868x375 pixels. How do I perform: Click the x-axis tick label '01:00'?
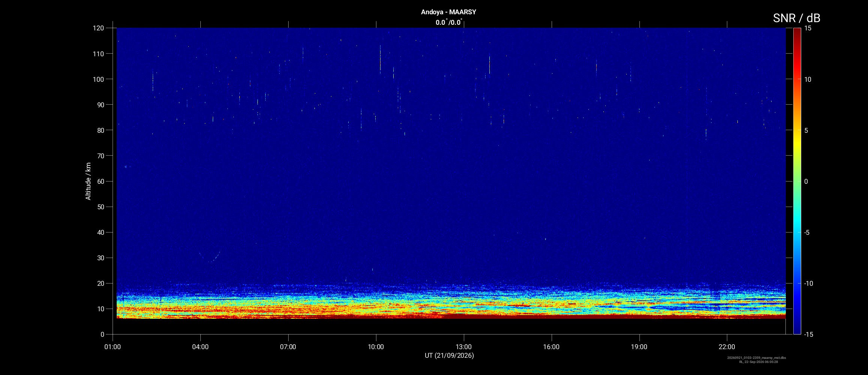[113, 347]
